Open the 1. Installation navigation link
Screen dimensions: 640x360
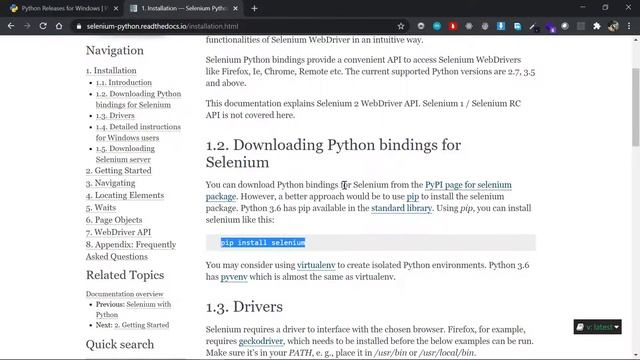click(111, 71)
